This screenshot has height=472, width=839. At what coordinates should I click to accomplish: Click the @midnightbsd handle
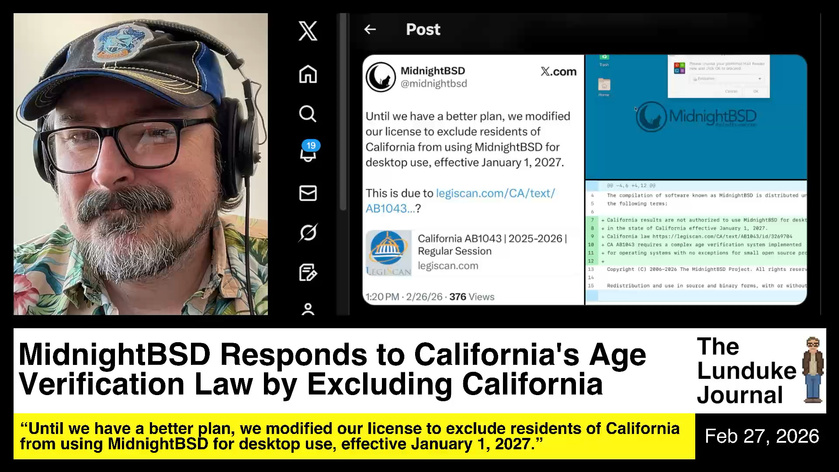[x=434, y=84]
